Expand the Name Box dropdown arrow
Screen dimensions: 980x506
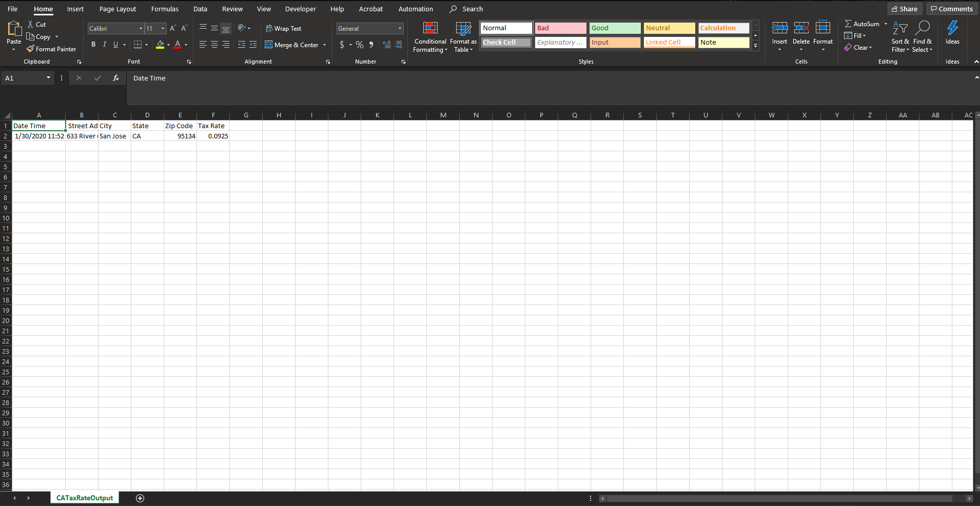click(x=48, y=78)
